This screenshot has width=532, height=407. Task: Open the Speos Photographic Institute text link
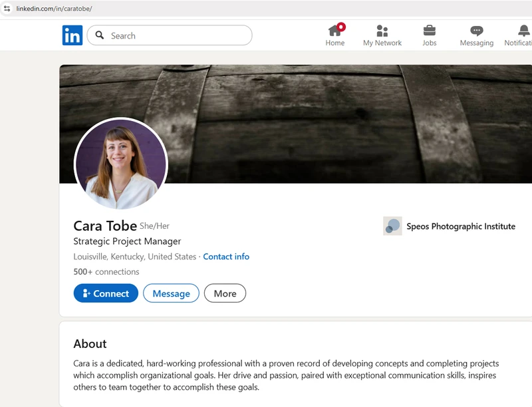461,226
